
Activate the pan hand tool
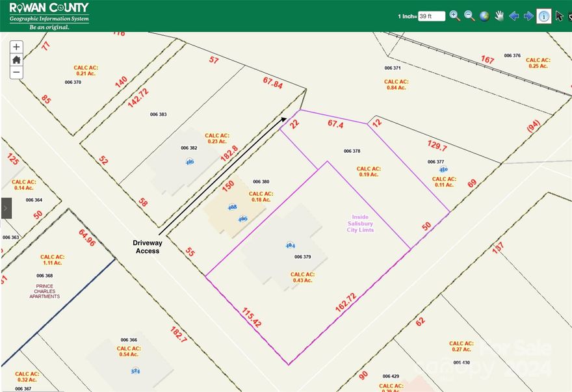[x=499, y=16]
